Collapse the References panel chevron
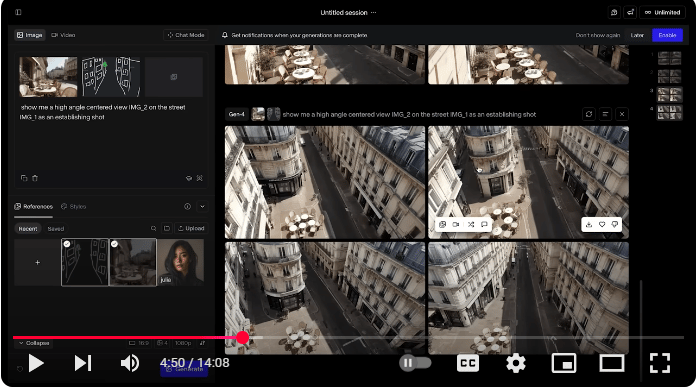The image size is (698, 388). point(202,206)
